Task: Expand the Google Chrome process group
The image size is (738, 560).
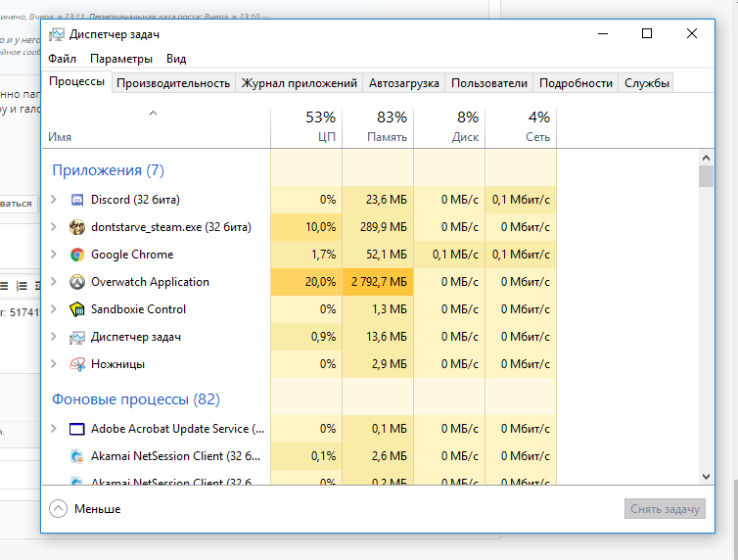Action: [54, 255]
